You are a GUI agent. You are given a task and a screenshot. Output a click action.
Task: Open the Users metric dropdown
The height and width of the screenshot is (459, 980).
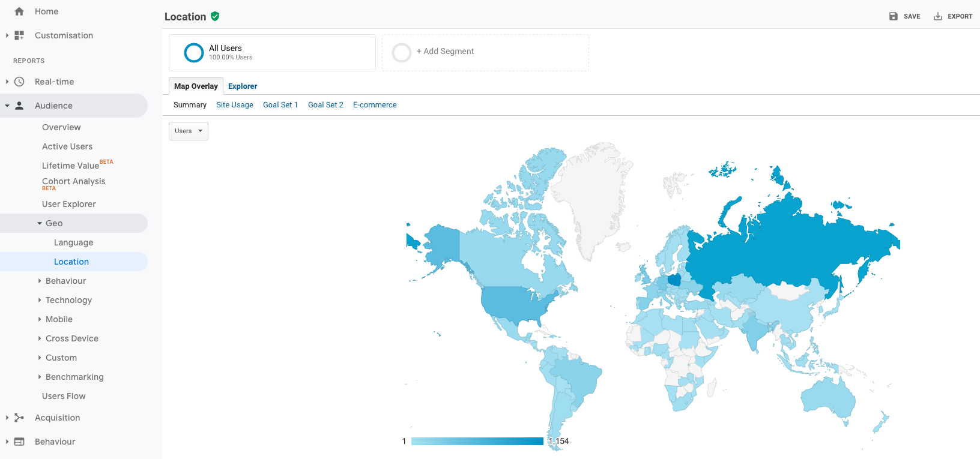tap(189, 131)
